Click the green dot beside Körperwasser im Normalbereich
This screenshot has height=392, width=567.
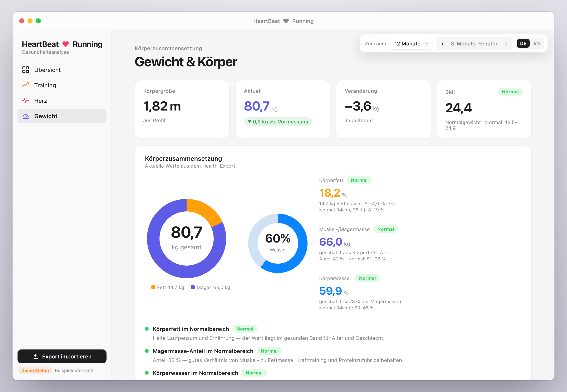(147, 373)
